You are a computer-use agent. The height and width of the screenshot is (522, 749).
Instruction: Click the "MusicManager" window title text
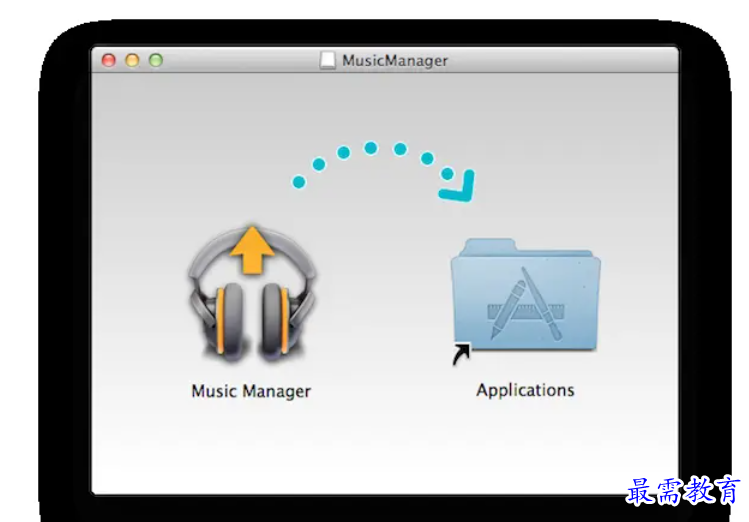pyautogui.click(x=395, y=60)
